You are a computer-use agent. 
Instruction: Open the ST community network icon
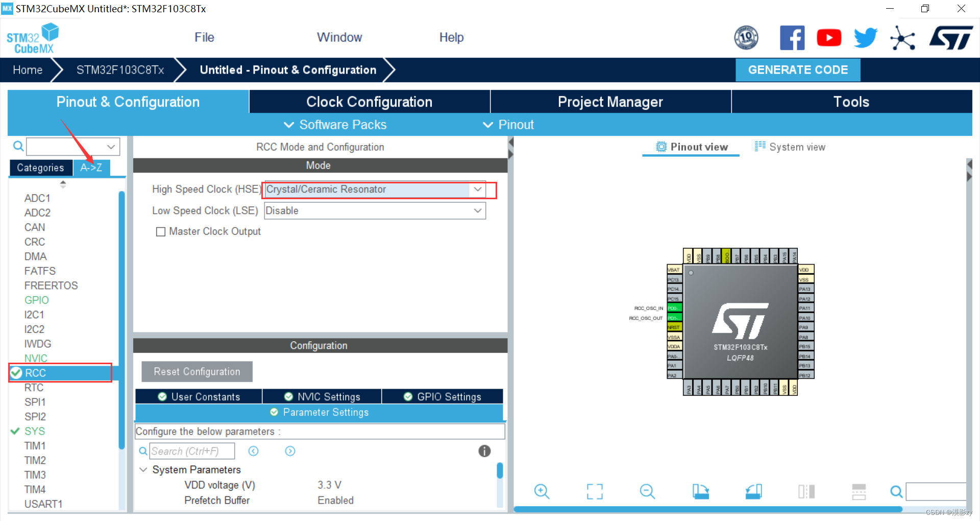click(902, 38)
